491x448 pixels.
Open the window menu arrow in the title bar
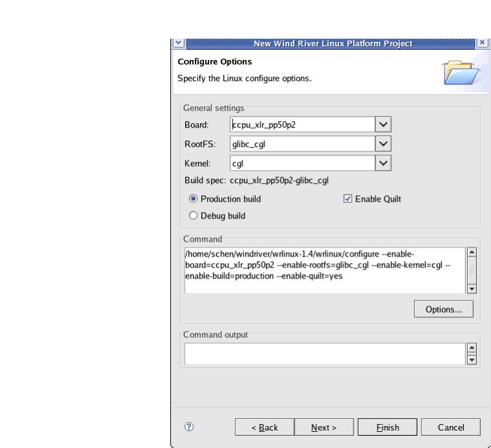coord(179,43)
